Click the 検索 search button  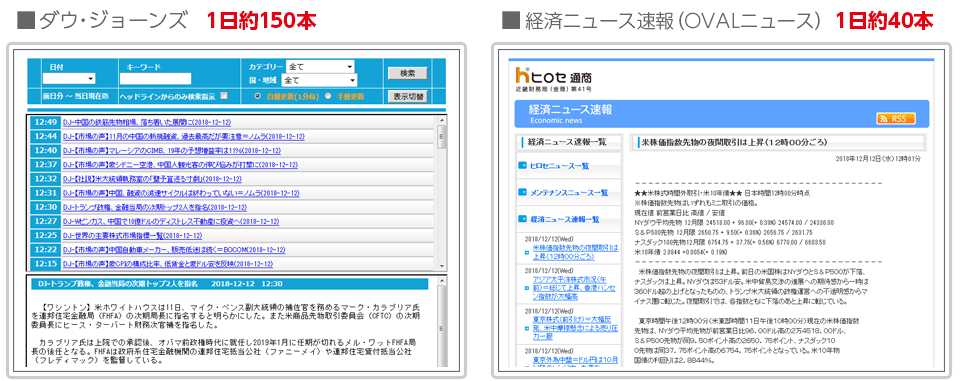coord(408,73)
